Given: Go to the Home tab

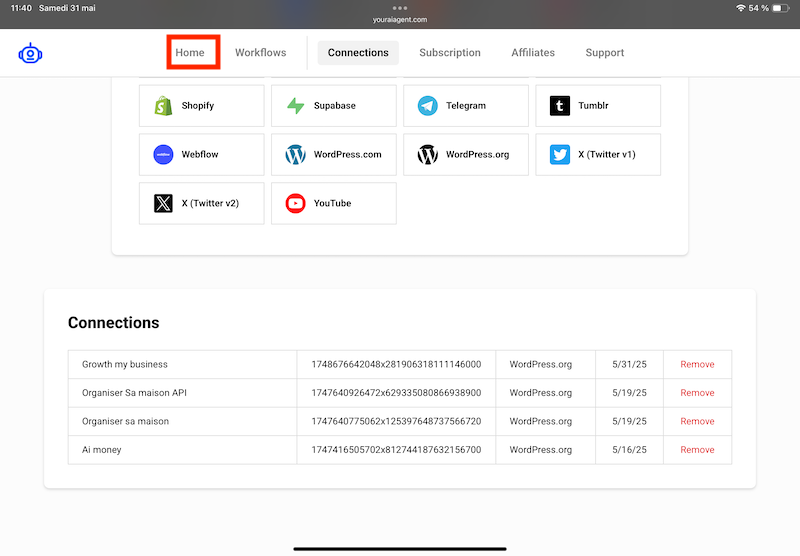Looking at the screenshot, I should [190, 53].
